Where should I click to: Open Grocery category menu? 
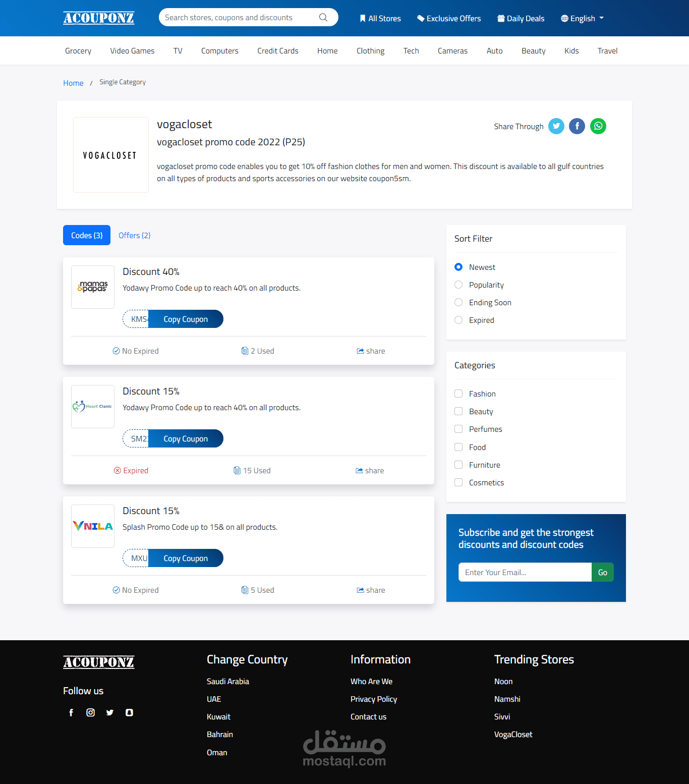[x=78, y=51]
